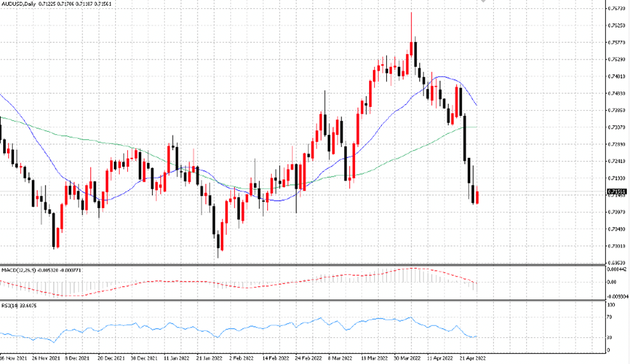Click RSI scale level 30 label
Screen dimensions: 630x364
click(609, 338)
